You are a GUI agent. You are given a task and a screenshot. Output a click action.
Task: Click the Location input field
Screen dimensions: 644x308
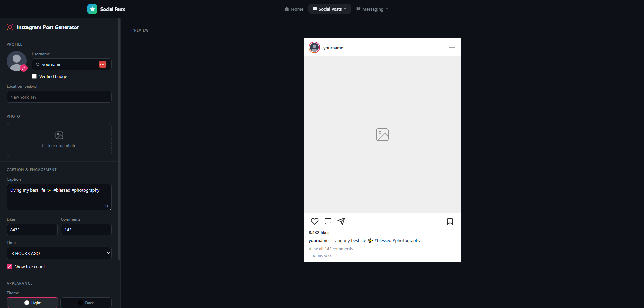(59, 97)
